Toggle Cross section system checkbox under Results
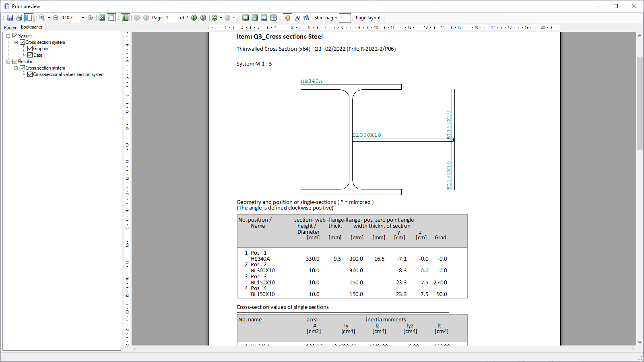 click(23, 68)
